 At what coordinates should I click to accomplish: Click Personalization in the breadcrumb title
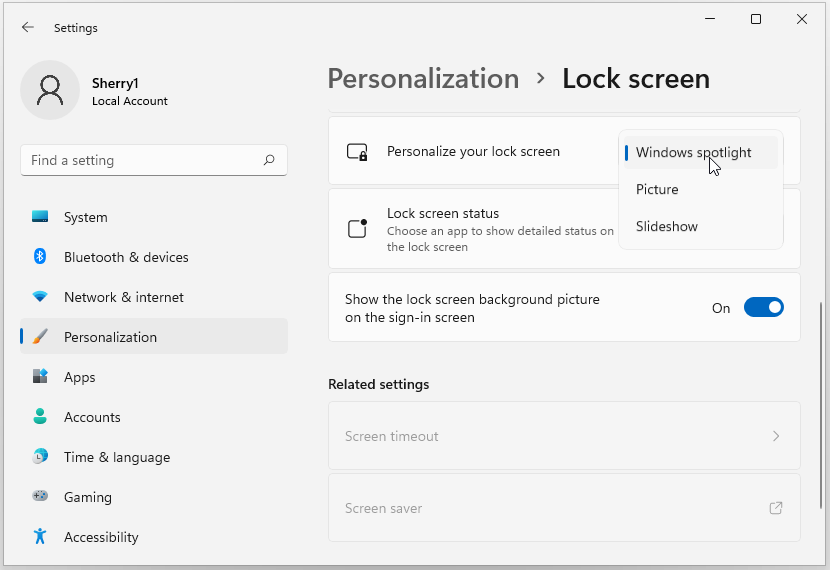click(x=423, y=79)
